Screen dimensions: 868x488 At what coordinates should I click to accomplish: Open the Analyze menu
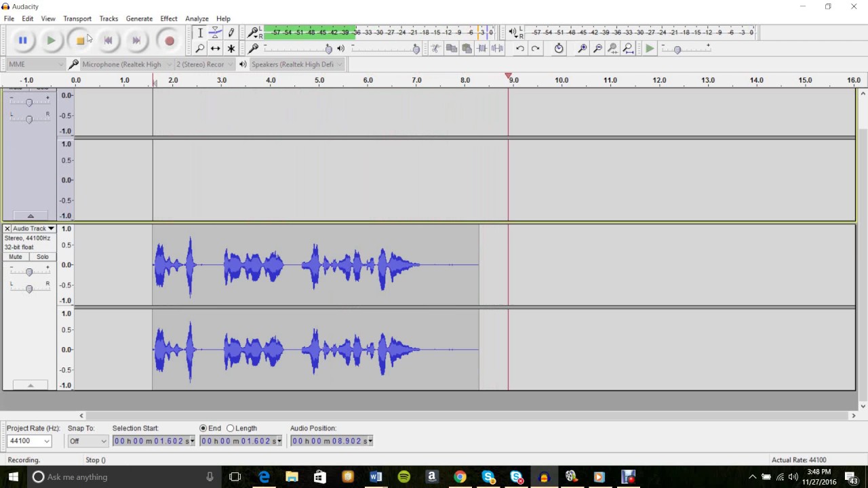(197, 19)
